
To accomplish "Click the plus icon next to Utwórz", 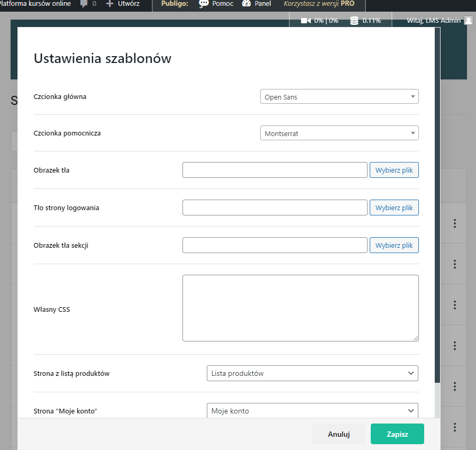I will click(109, 4).
